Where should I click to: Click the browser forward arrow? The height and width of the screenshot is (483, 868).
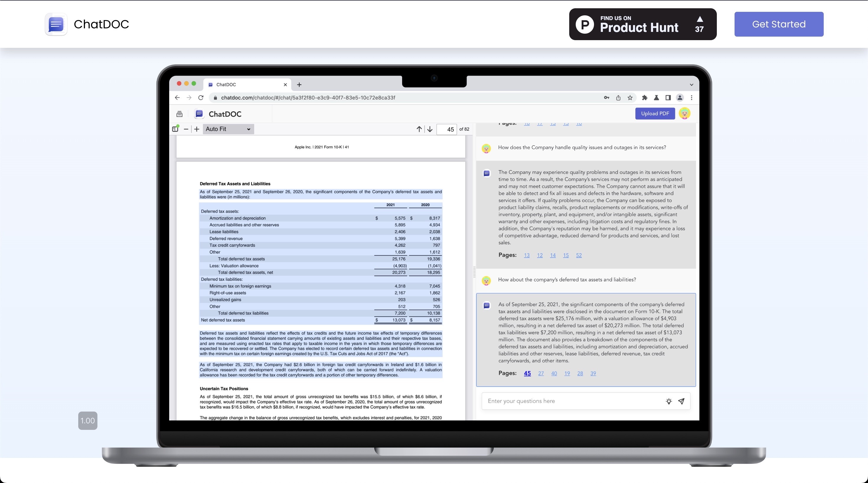pyautogui.click(x=189, y=98)
